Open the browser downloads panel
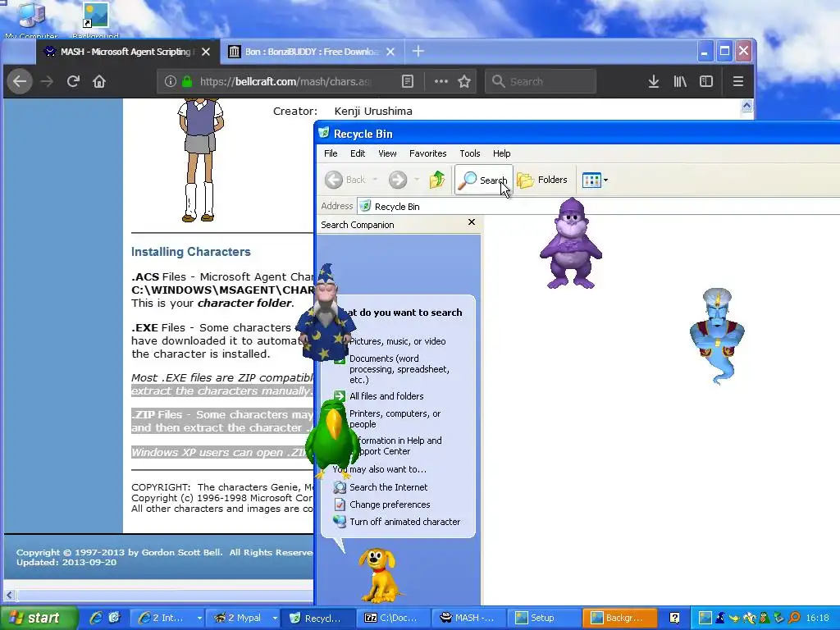840x630 pixels. (x=654, y=81)
